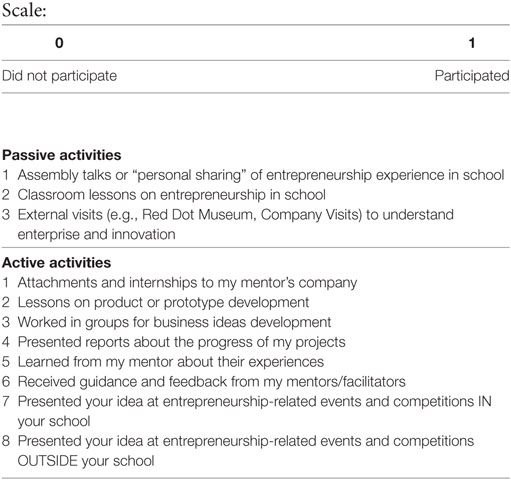Select 'Attachments and internships to my mentor's company'
This screenshot has height=480, width=511.
(x=179, y=283)
